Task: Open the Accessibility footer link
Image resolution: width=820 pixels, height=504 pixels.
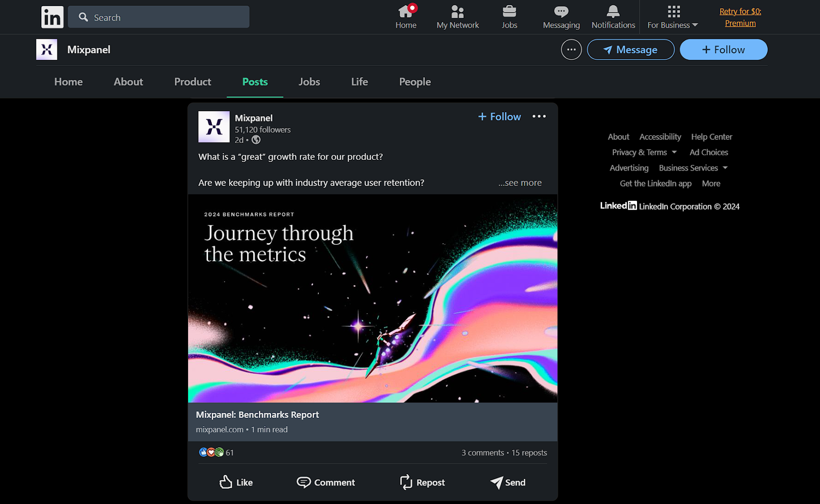Action: tap(660, 137)
